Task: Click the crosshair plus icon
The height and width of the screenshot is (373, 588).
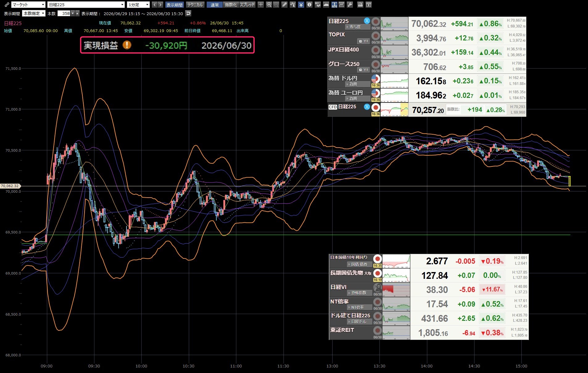Action: (261, 5)
